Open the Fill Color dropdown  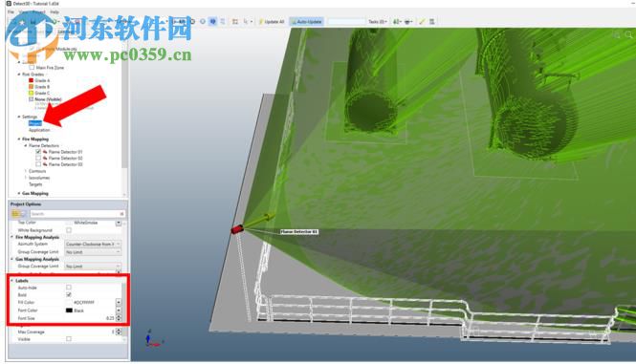119,303
